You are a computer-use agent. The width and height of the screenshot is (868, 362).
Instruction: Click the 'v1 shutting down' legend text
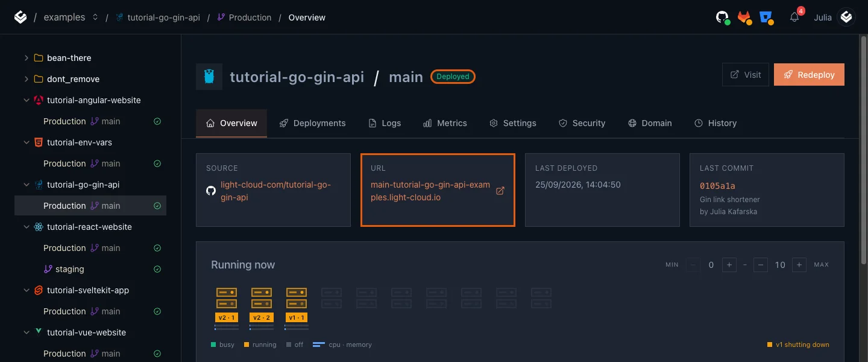pos(802,345)
